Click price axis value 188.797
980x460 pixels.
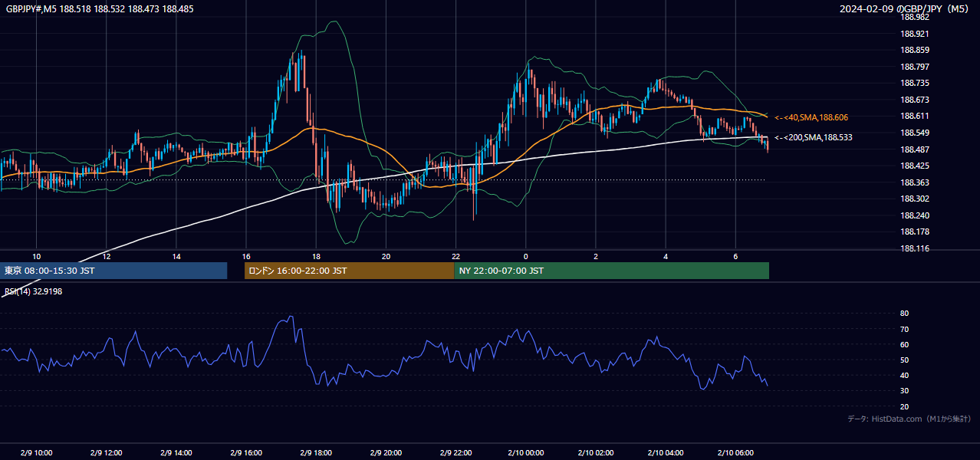click(914, 67)
